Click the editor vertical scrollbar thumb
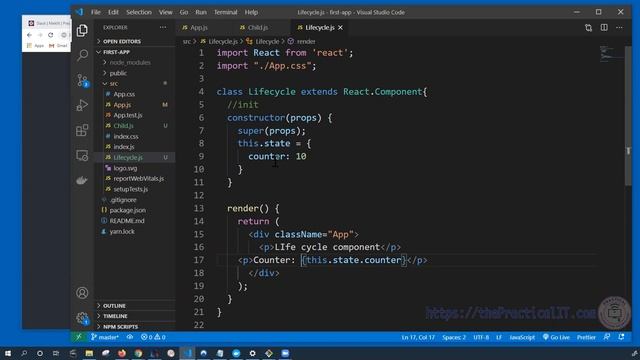The image size is (640, 360). click(628, 115)
